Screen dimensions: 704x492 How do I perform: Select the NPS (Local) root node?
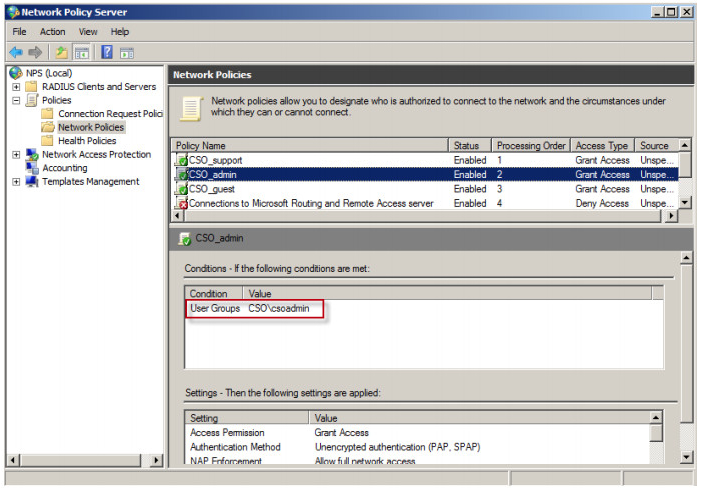tap(46, 73)
